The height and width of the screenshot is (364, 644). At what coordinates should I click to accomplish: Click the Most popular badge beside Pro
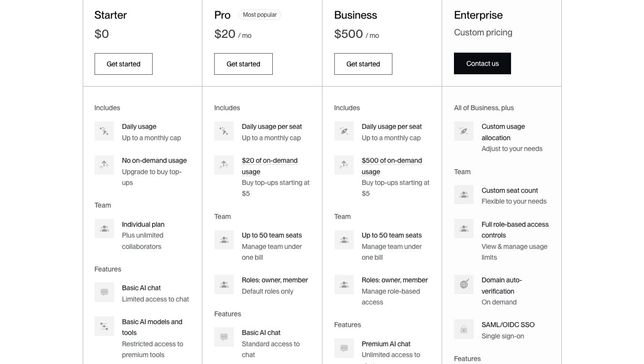tap(260, 15)
